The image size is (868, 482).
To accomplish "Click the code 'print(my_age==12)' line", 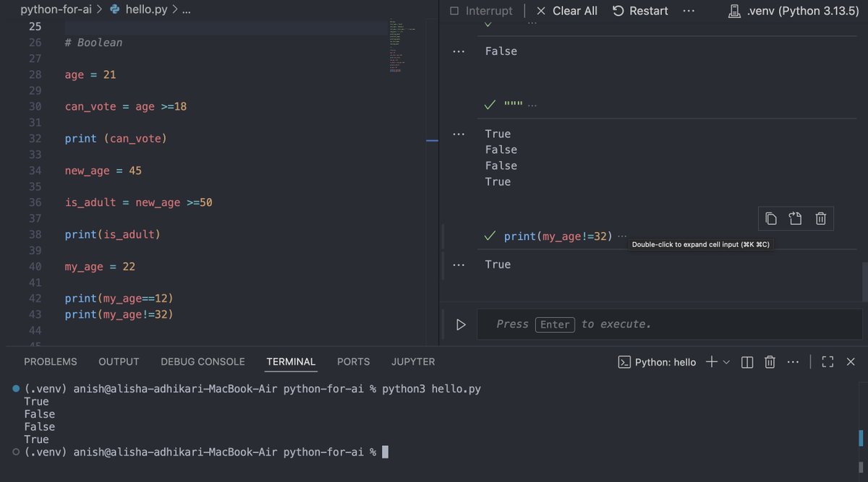I will pyautogui.click(x=119, y=298).
